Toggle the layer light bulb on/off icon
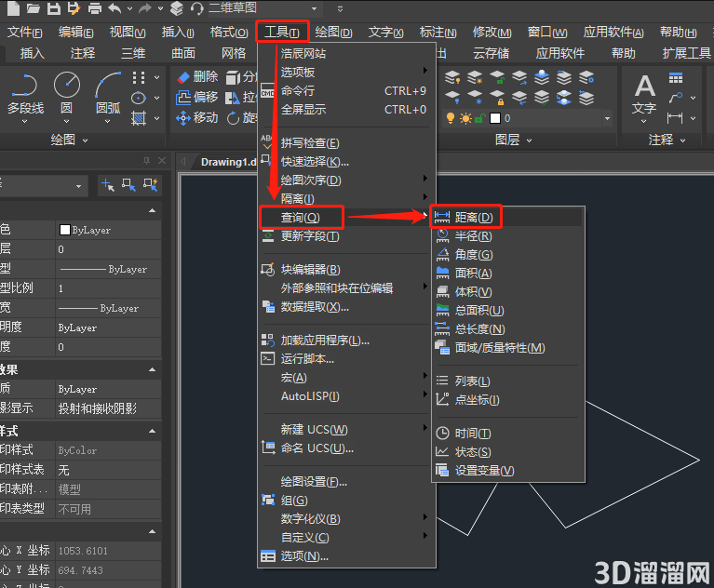Image resolution: width=714 pixels, height=588 pixels. [451, 118]
